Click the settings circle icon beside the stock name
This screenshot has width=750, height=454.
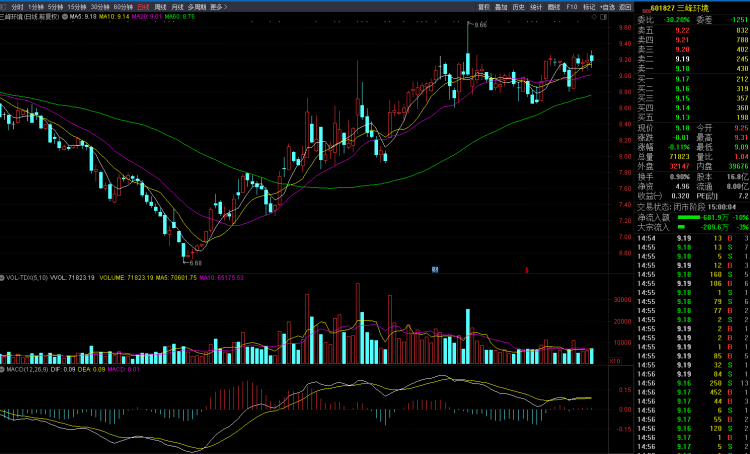[x=65, y=17]
